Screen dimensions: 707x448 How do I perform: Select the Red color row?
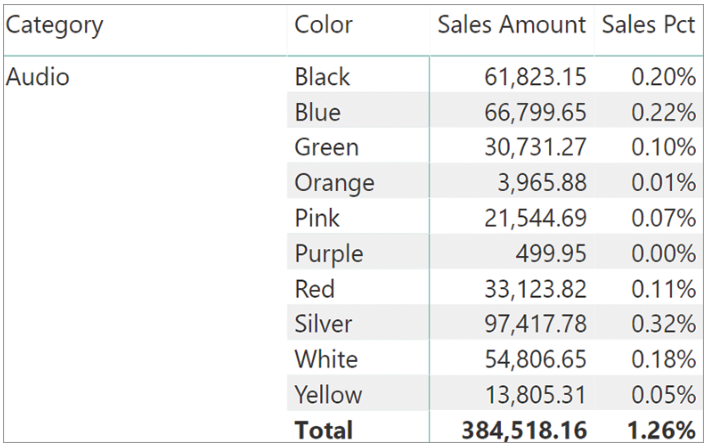(314, 289)
